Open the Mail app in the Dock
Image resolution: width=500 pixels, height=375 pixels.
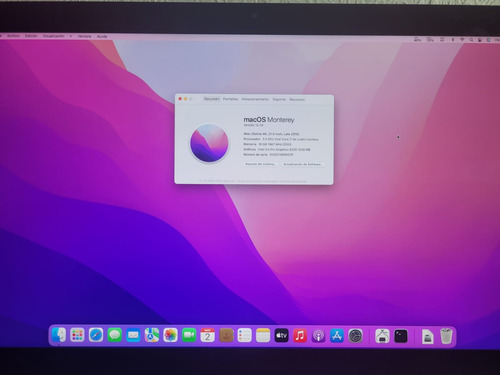click(x=133, y=335)
